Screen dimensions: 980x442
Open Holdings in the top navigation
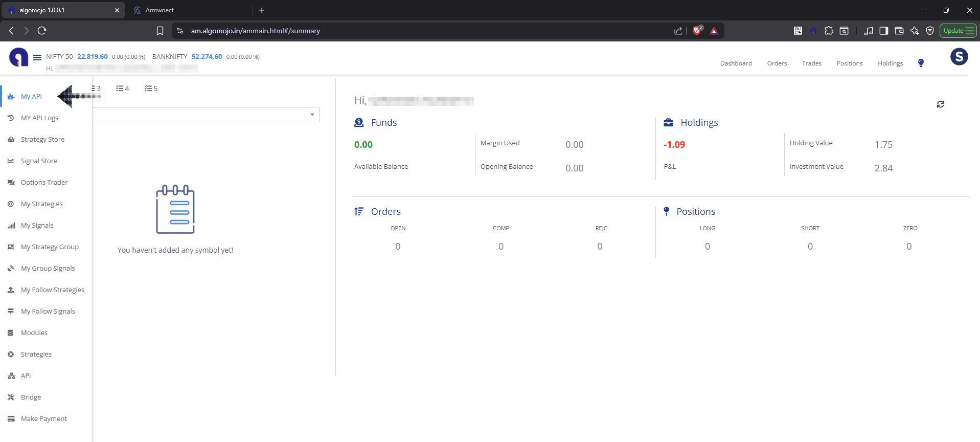pos(890,63)
